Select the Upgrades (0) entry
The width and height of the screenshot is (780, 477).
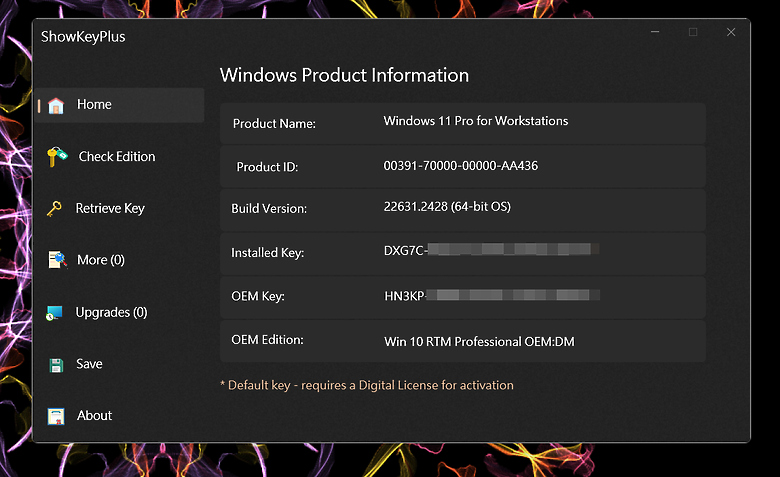[111, 312]
